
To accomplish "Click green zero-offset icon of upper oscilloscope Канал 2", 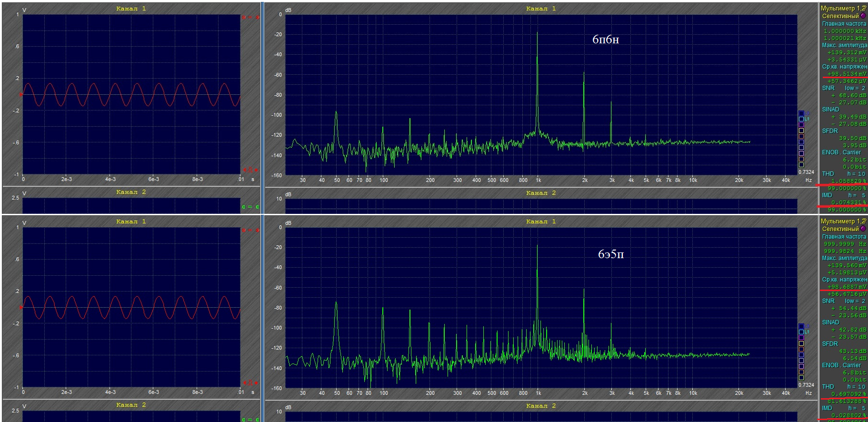I will point(250,207).
